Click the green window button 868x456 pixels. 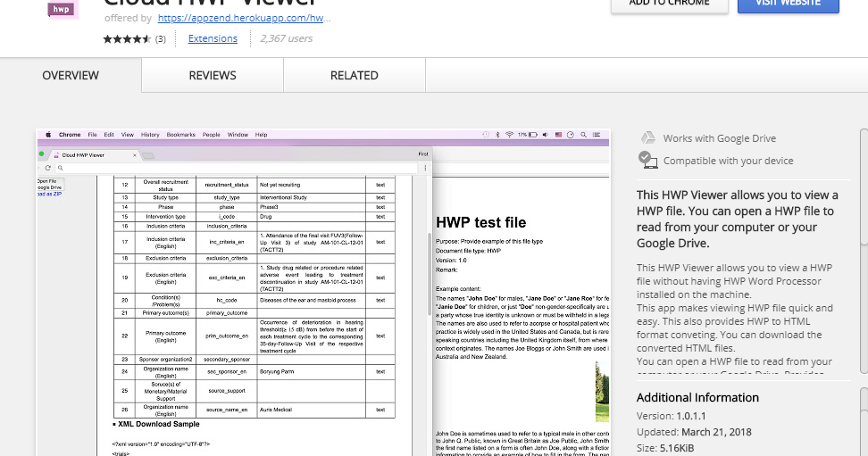(41, 154)
